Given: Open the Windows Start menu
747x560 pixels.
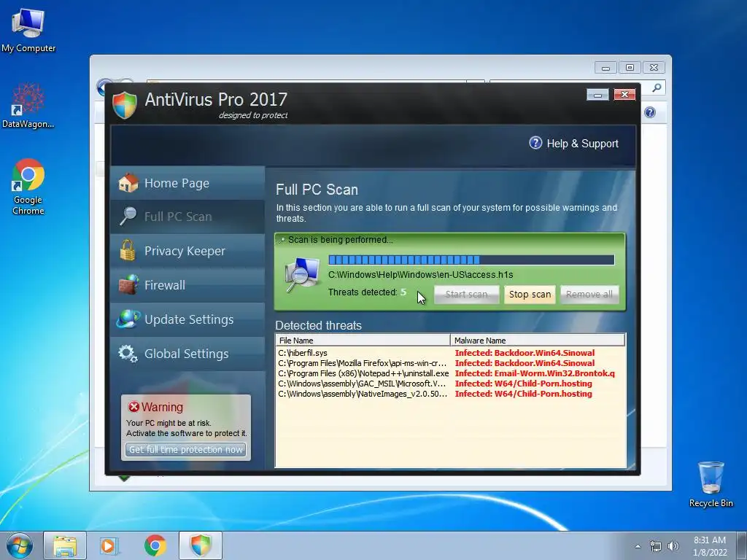Looking at the screenshot, I should [20, 545].
